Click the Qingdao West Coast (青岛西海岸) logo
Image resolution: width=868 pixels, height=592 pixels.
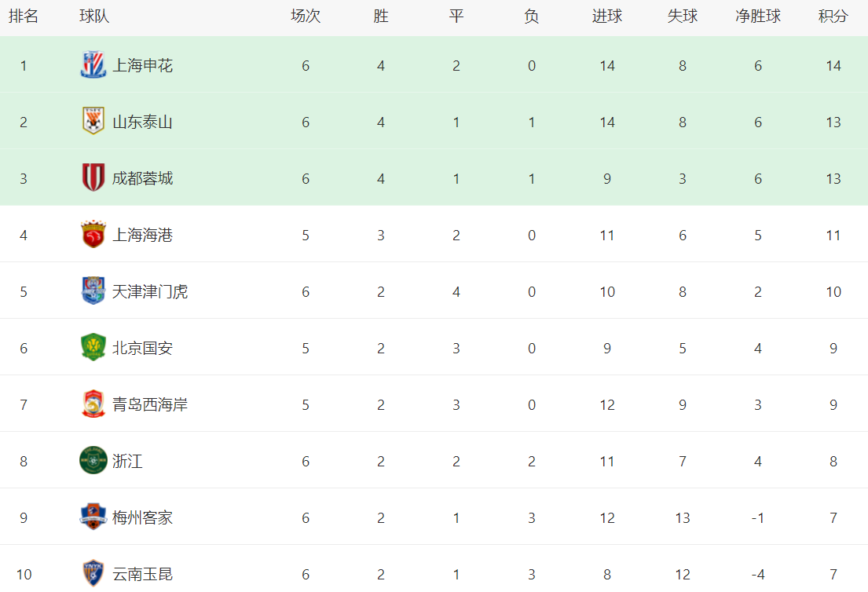(x=93, y=404)
